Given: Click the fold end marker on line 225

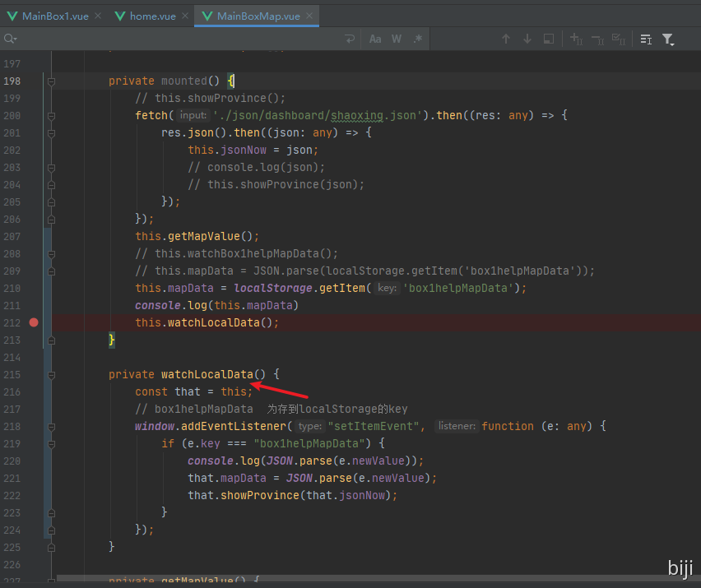Looking at the screenshot, I should (51, 549).
